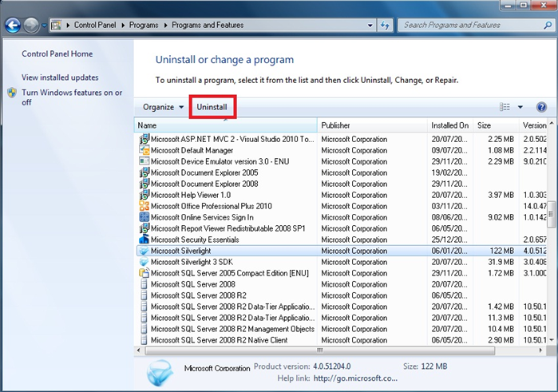Select SQL Server 2005 Compact Edition icon

pyautogui.click(x=144, y=273)
